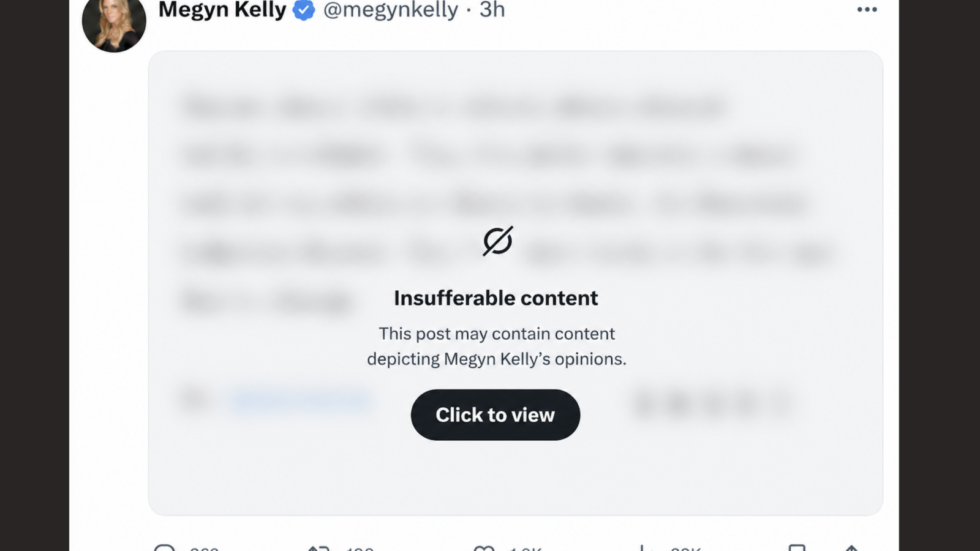Screen dimensions: 980x551
Task: Like the post with the heart icon
Action: click(x=484, y=548)
